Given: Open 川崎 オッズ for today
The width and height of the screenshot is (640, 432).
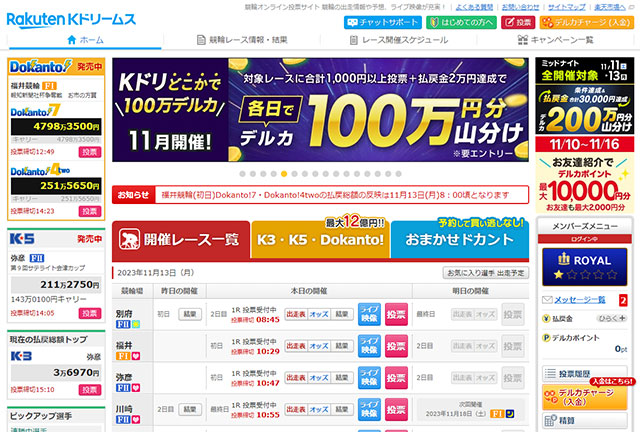Looking at the screenshot, I should pyautogui.click(x=319, y=409).
